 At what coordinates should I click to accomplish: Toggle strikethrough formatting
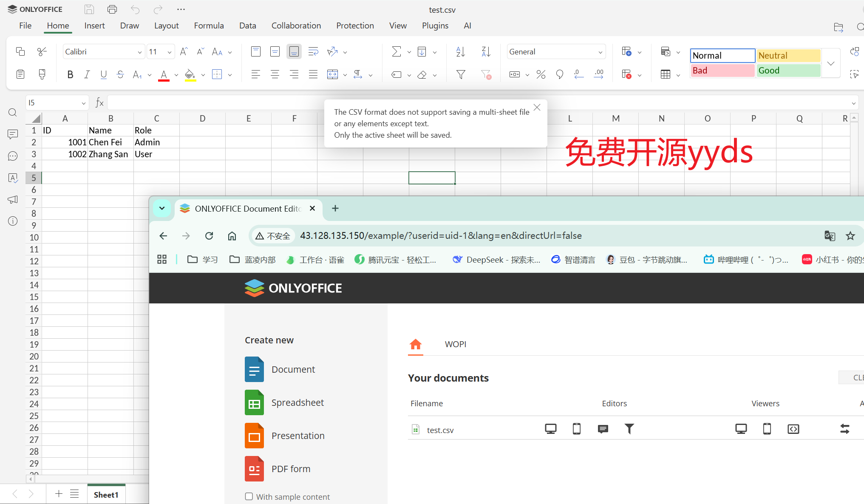120,75
